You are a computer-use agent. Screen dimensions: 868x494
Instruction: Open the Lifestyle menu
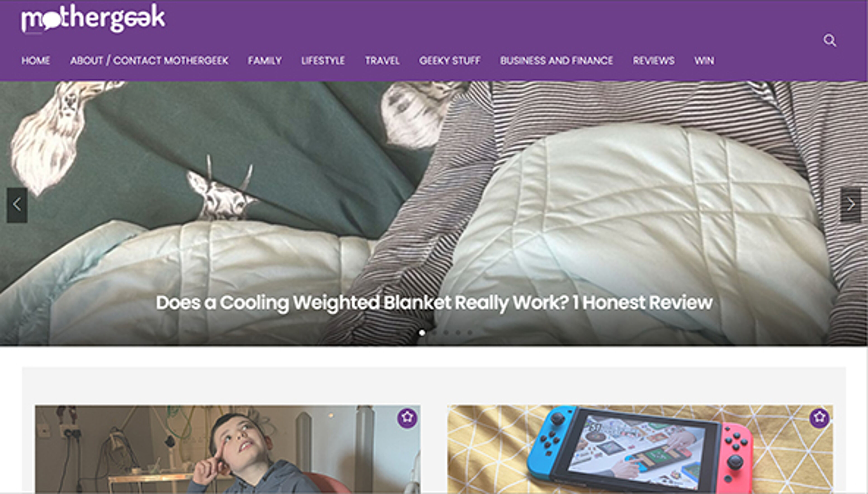[323, 61]
